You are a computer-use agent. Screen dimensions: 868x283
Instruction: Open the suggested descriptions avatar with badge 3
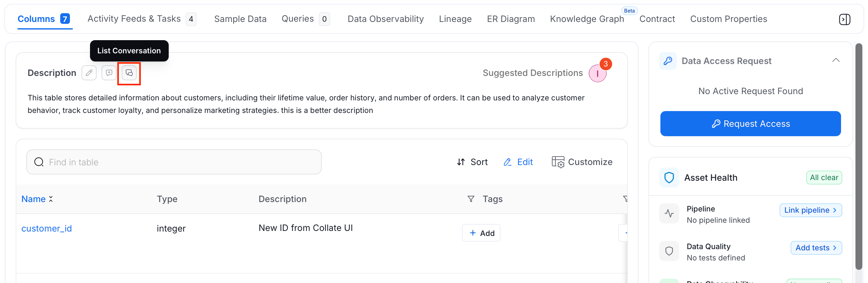tap(597, 73)
